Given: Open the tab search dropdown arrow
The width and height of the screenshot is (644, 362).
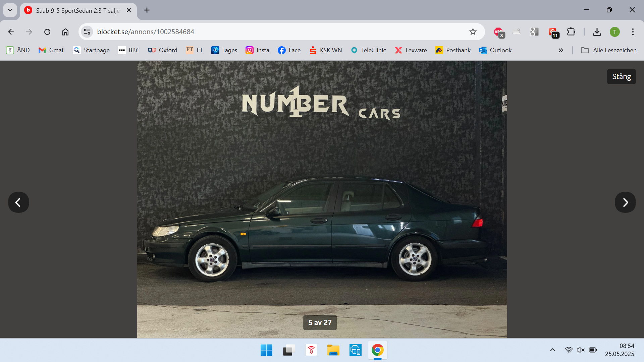Looking at the screenshot, I should point(10,10).
